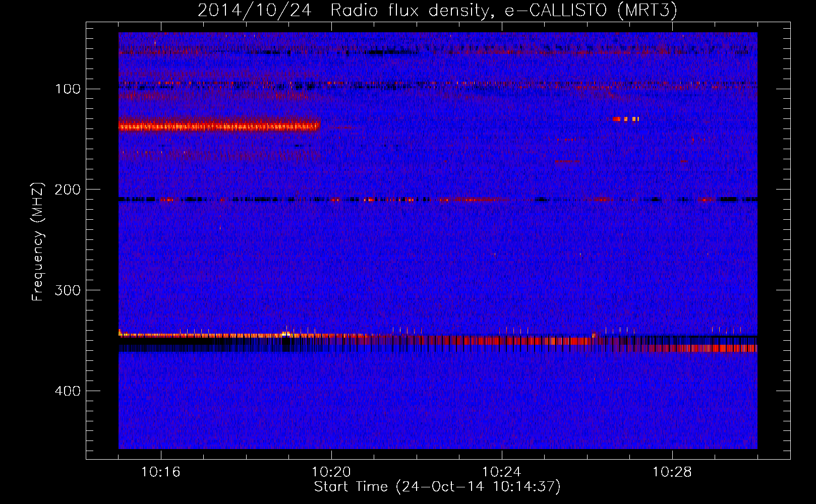The height and width of the screenshot is (504, 816).
Task: Click the 400 frequency tick label
Action: [x=68, y=391]
